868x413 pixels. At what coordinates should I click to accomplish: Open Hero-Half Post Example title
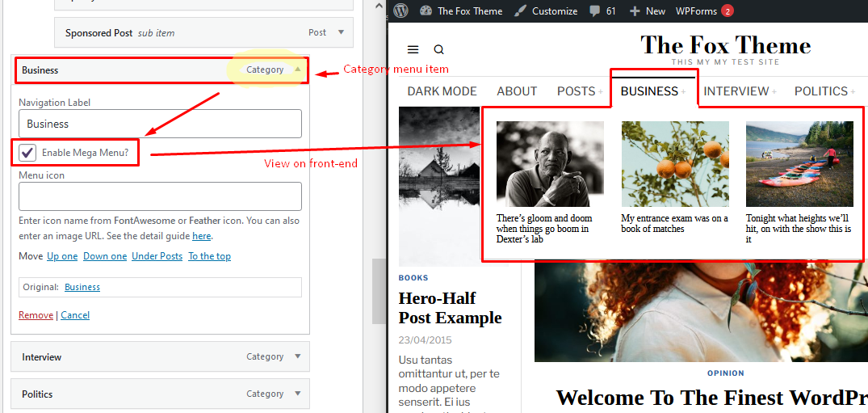[x=450, y=308]
